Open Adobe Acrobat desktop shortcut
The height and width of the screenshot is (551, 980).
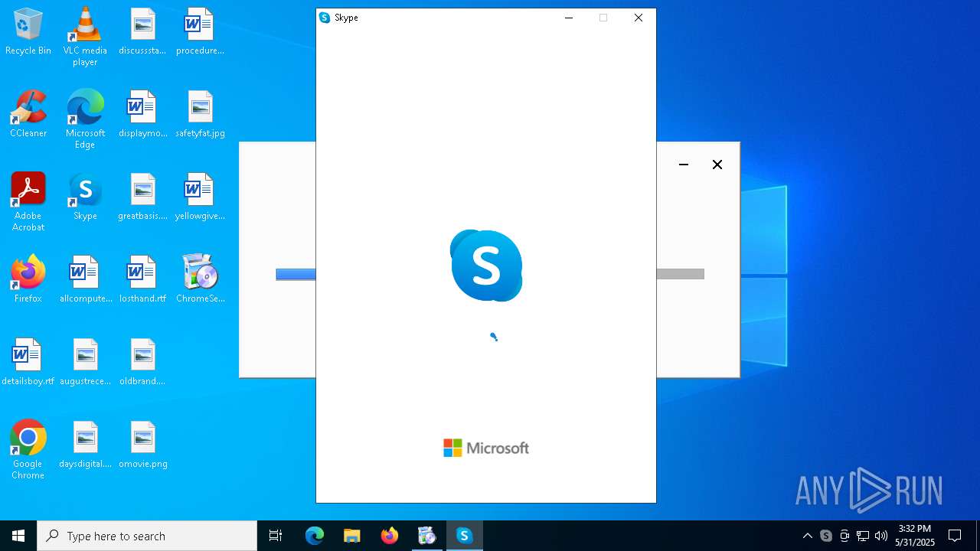pos(28,202)
